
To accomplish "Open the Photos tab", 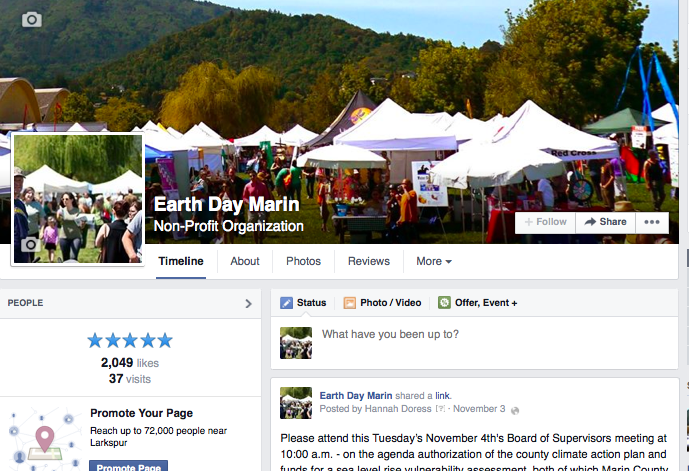I will pyautogui.click(x=303, y=261).
